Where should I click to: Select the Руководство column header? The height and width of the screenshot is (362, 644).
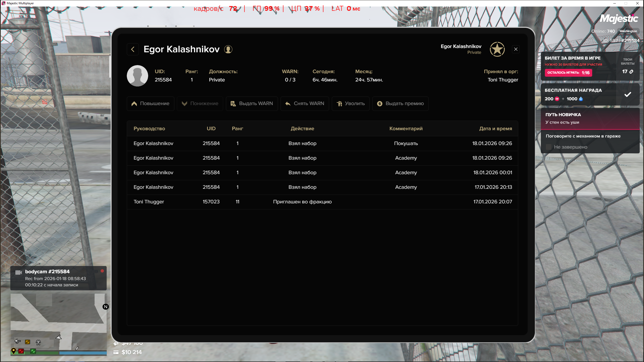point(149,128)
